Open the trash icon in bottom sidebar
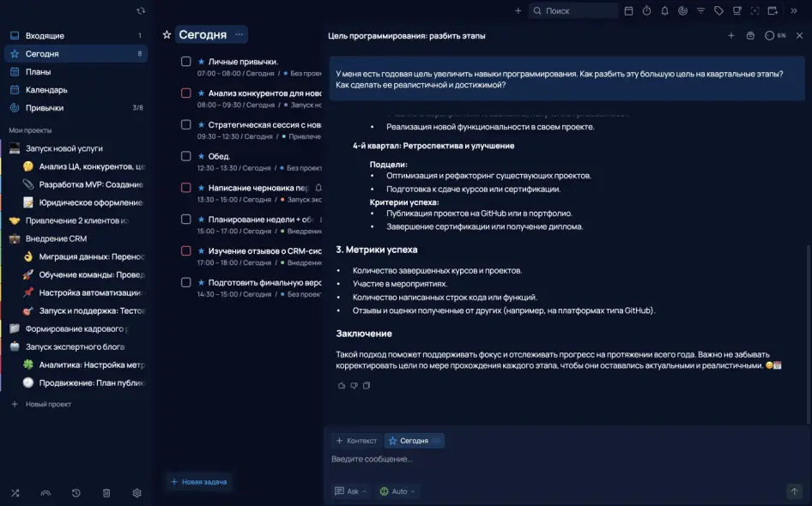Viewport: 812px width, 506px height. [x=106, y=493]
